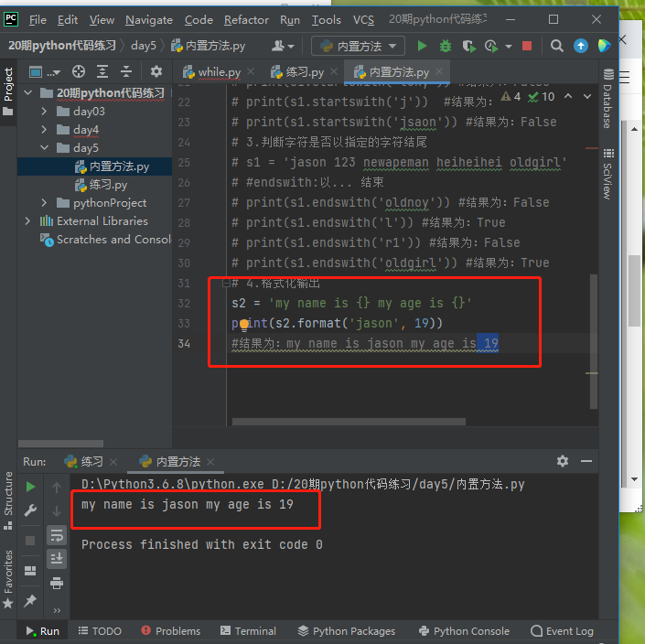Open the user account dropdown icon
Viewport: 645px width, 644px height.
click(x=283, y=46)
